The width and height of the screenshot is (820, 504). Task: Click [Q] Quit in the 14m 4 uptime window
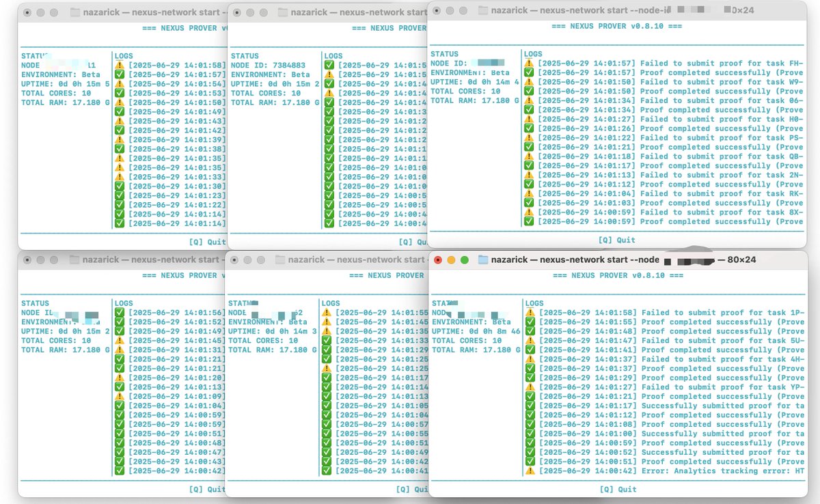[x=616, y=240]
